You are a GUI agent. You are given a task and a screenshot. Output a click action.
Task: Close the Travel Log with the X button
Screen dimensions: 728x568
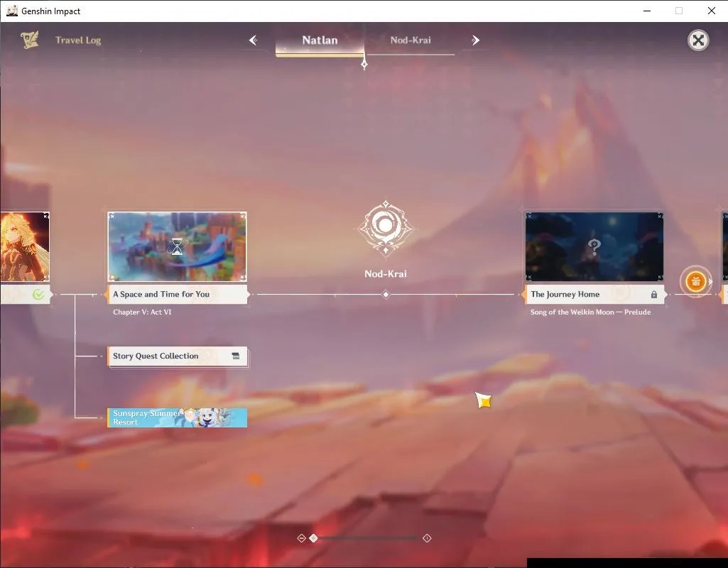(x=698, y=40)
